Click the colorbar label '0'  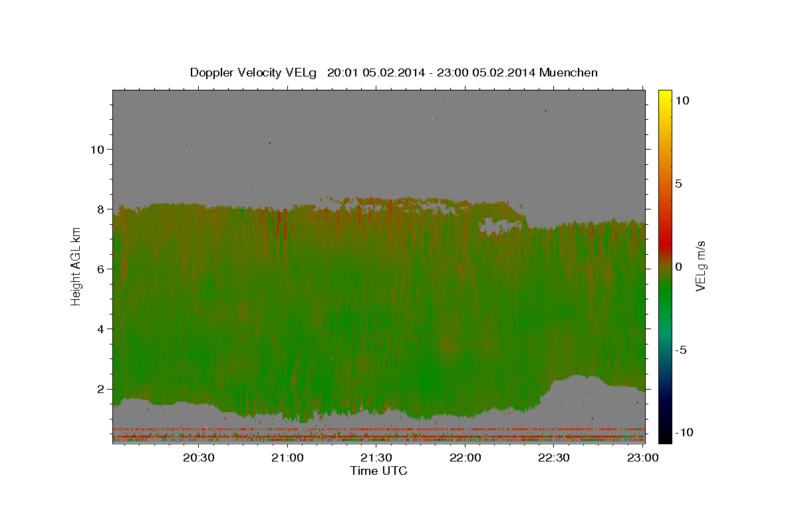(678, 267)
